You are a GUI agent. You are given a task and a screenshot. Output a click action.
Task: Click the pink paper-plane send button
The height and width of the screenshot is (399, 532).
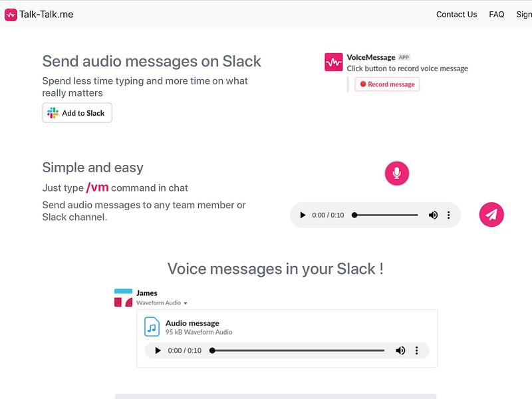[491, 214]
